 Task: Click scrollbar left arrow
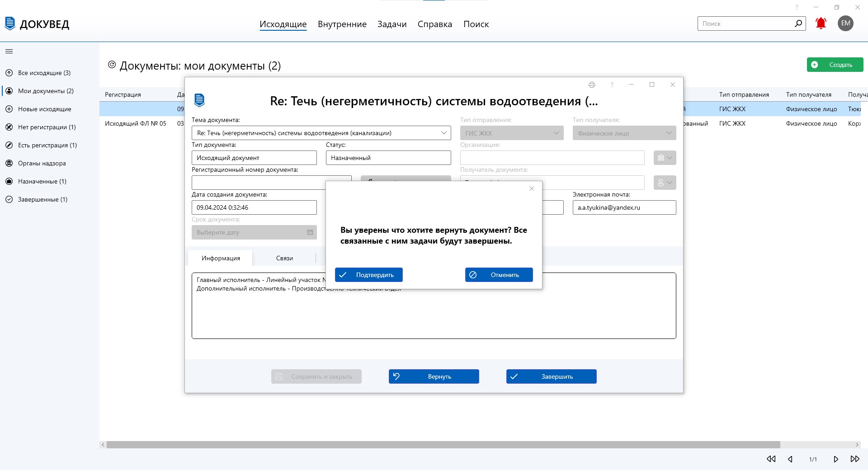103,445
